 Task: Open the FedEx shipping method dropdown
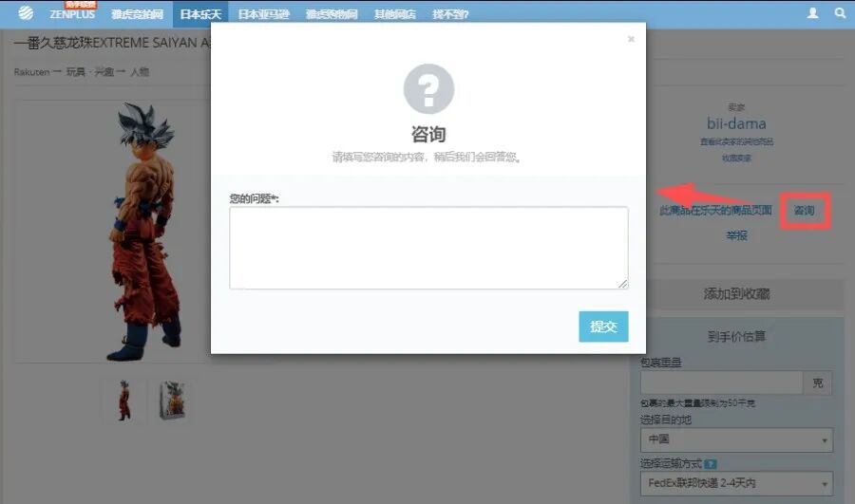pyautogui.click(x=736, y=483)
